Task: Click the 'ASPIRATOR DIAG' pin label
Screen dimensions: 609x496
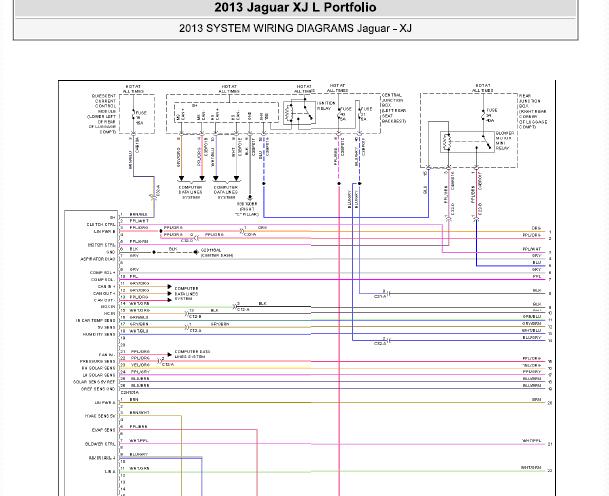Action: coord(98,259)
